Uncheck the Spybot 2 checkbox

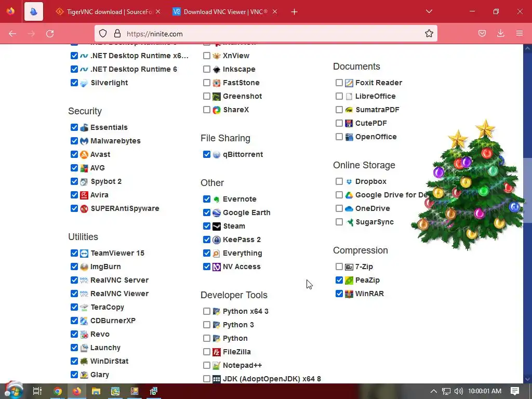click(x=74, y=181)
